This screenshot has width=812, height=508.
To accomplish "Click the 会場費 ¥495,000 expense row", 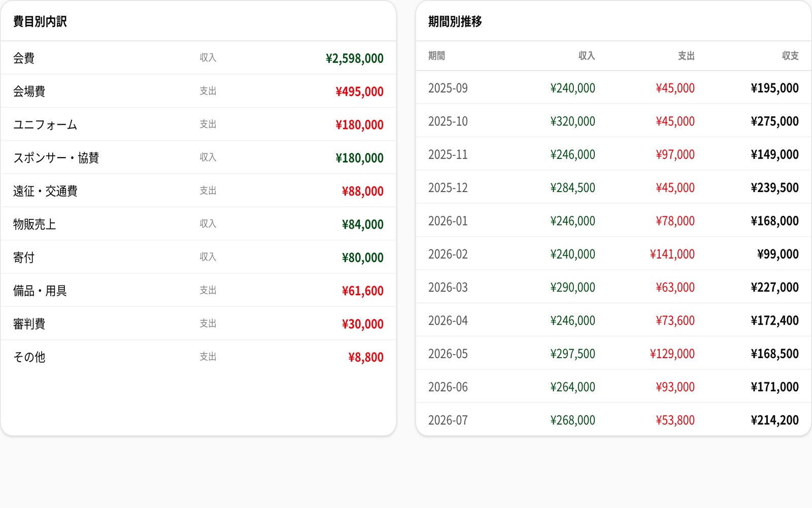I will 198,91.
